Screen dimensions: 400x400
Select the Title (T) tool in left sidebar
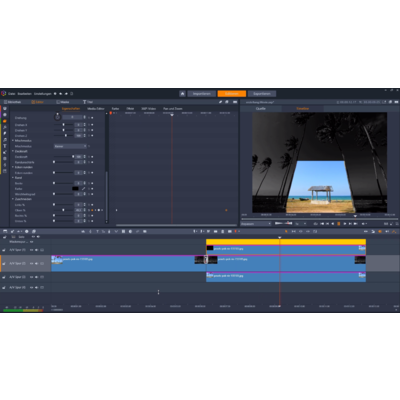pyautogui.click(x=5, y=146)
